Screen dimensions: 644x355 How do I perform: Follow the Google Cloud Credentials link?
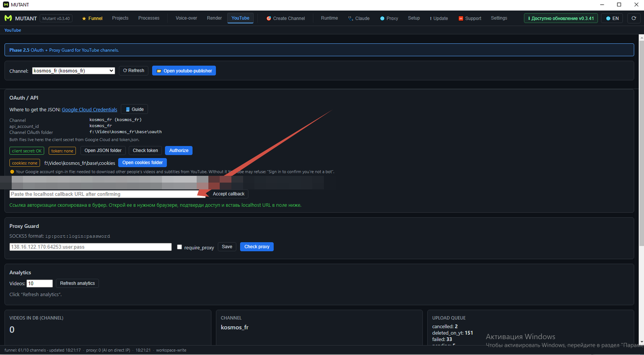point(89,109)
